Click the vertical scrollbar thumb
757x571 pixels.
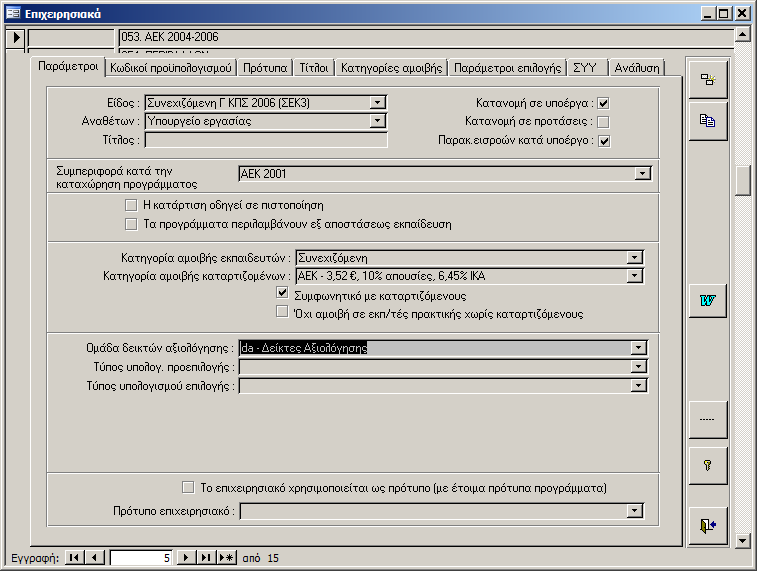(742, 180)
